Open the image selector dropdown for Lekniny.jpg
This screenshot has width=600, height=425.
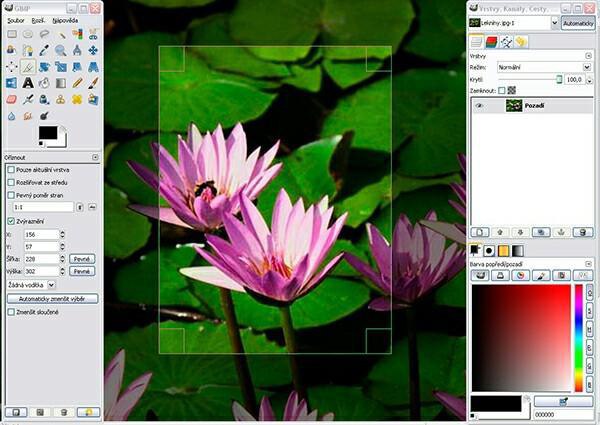coord(514,23)
